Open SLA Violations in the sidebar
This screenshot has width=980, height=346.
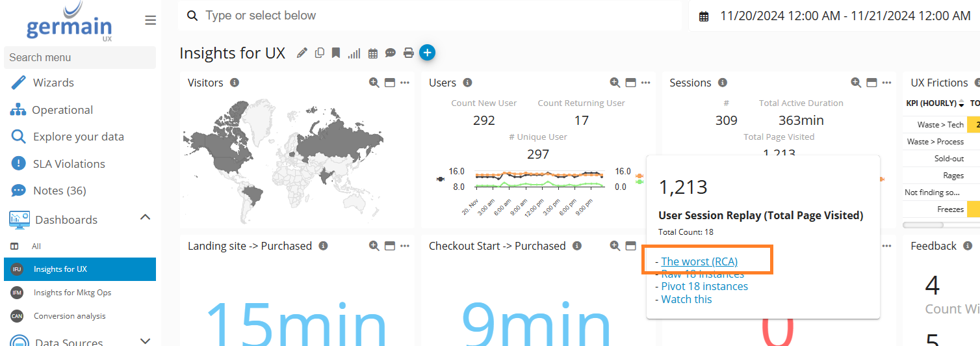(69, 164)
